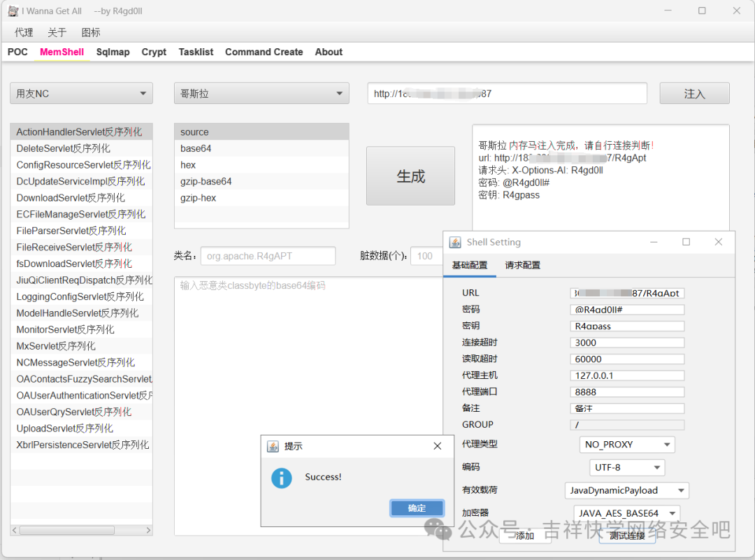Select ECFileManageServlet反序列化 entry
755x560 pixels.
(x=81, y=214)
